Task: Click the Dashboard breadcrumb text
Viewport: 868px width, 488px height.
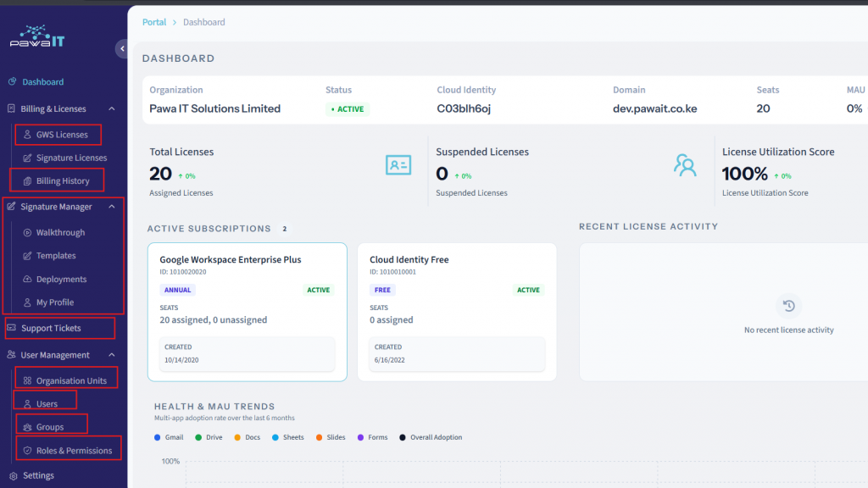Action: [203, 22]
